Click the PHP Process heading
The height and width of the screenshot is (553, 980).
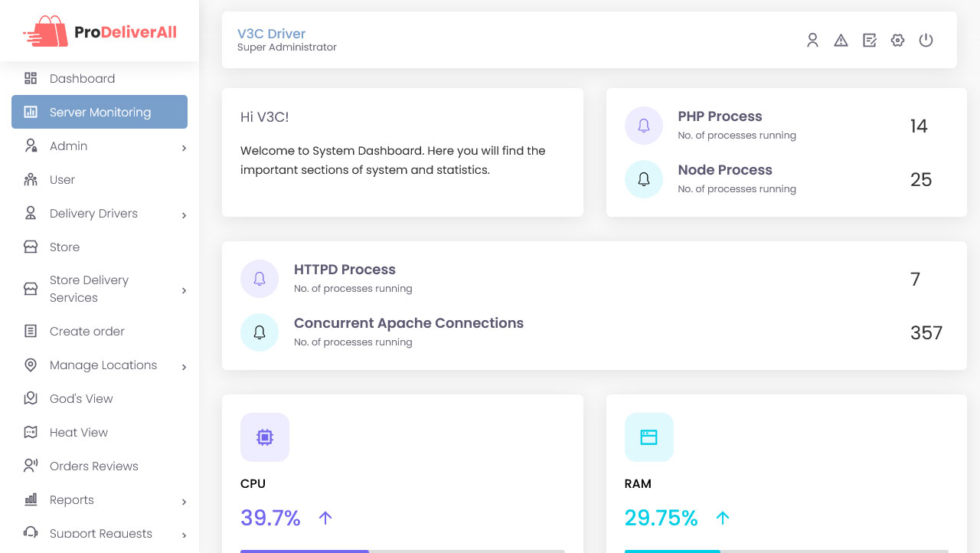tap(720, 116)
